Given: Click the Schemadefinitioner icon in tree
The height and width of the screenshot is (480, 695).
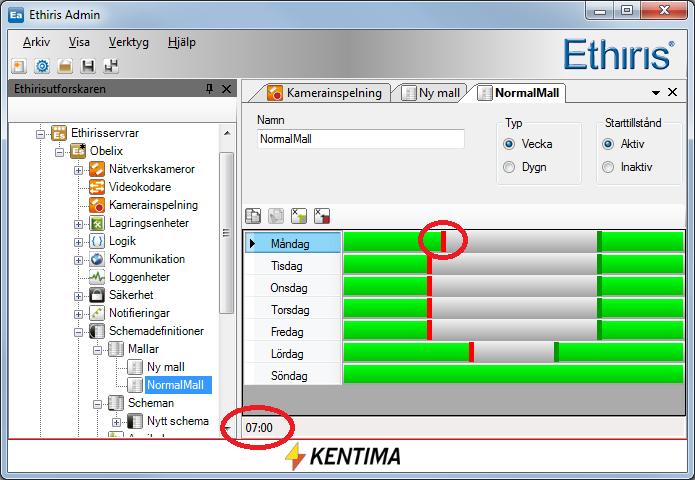Looking at the screenshot, I should (x=97, y=331).
